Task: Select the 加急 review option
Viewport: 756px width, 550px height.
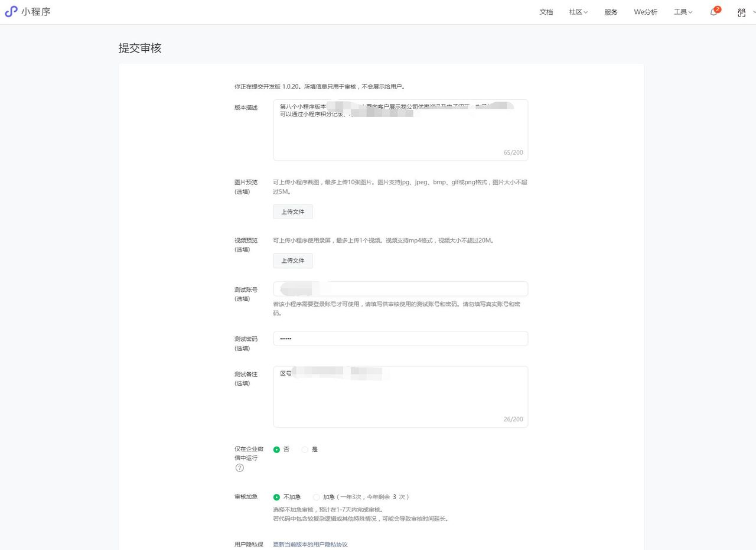Action: pos(317,497)
